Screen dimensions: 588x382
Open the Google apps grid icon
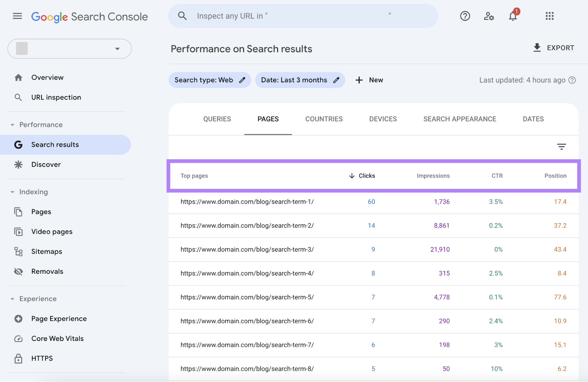point(549,16)
